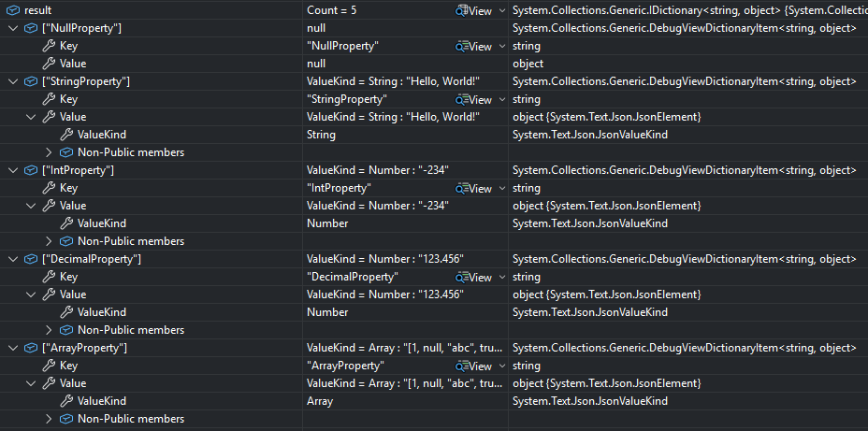Click wrench icon of Value under StringProperty
The image size is (868, 431).
pyautogui.click(x=50, y=117)
